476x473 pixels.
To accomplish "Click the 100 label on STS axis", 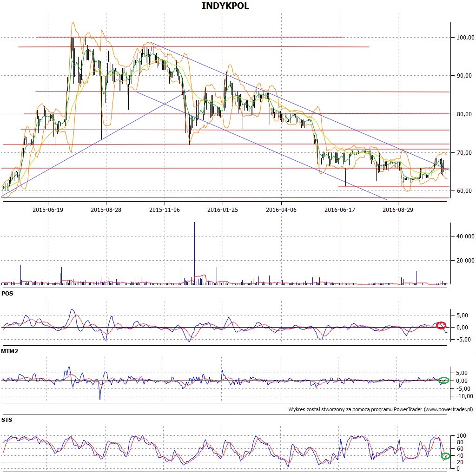I will pos(462,436).
